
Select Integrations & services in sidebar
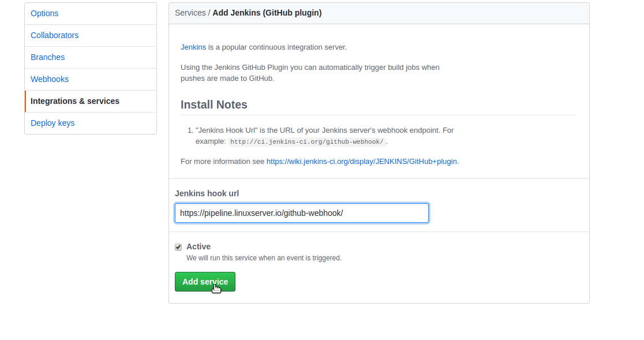tap(75, 101)
